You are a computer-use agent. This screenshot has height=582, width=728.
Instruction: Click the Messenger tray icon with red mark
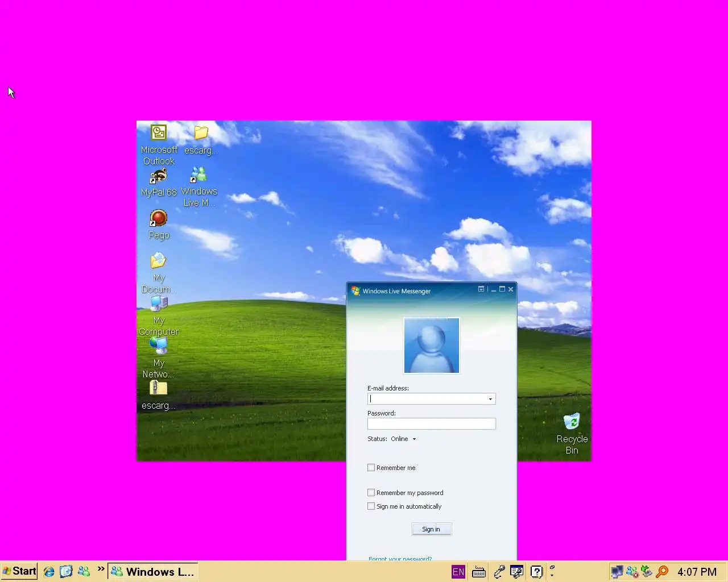632,572
